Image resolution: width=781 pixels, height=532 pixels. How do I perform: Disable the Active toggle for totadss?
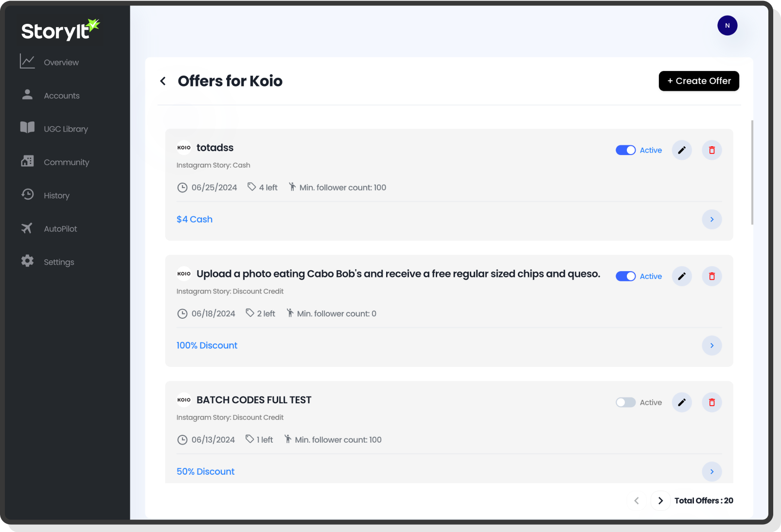click(x=625, y=150)
